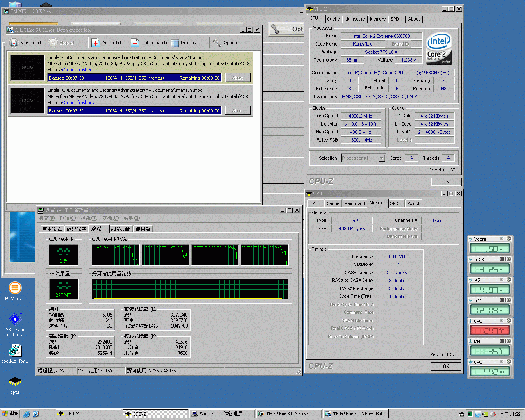
Task: Switch to Cache tab in upper CPU-Z
Action: click(x=333, y=19)
